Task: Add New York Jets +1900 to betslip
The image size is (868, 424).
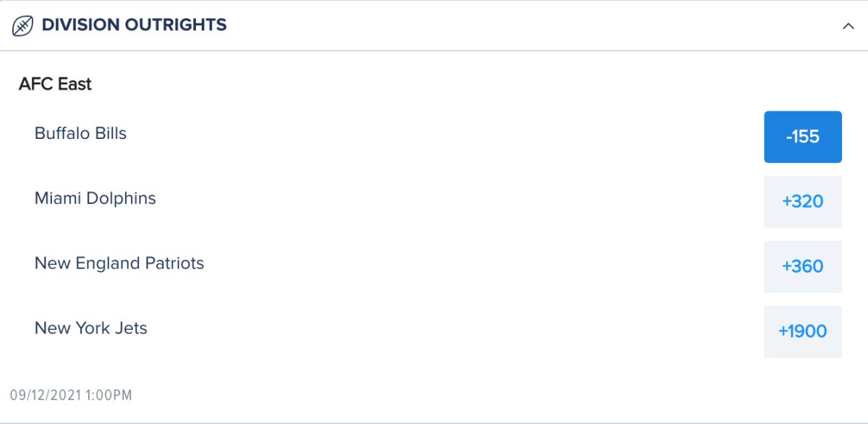Action: coord(803,332)
